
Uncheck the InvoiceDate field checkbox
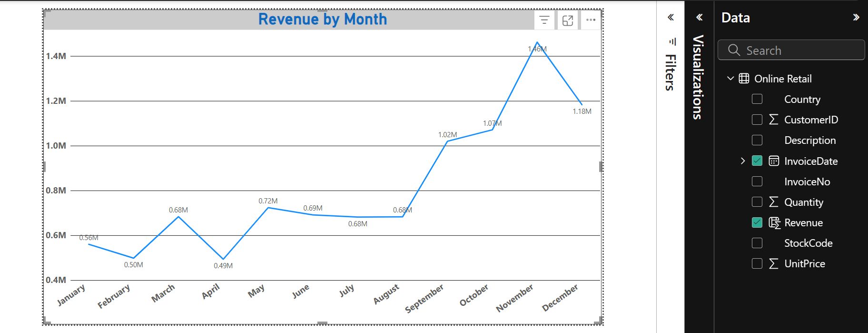(x=757, y=161)
